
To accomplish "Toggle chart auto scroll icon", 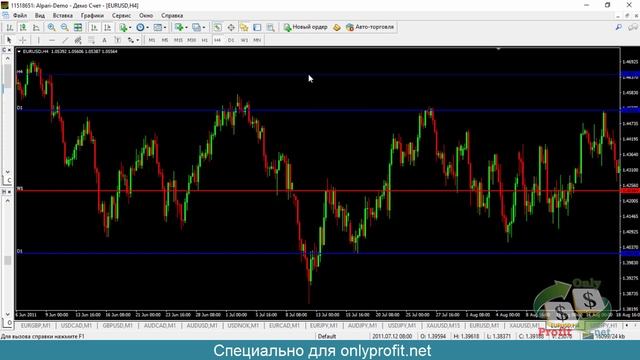I will pyautogui.click(x=94, y=27).
